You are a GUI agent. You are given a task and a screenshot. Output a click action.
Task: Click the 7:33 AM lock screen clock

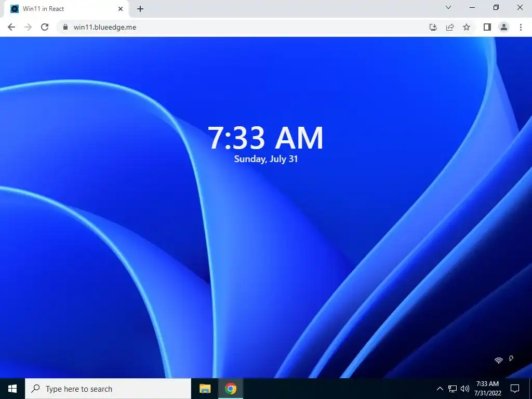pyautogui.click(x=265, y=138)
